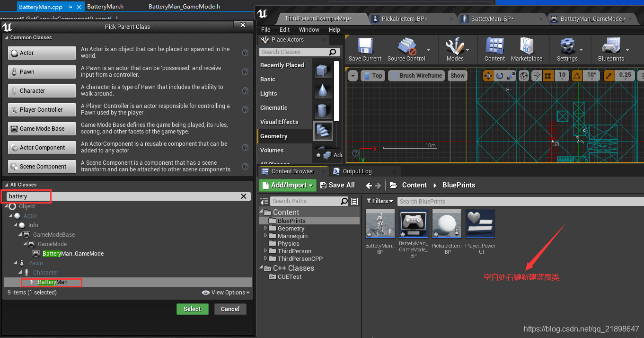The height and width of the screenshot is (338, 644).
Task: Open the Brush Wireframe view mode dropdown
Action: [x=416, y=75]
